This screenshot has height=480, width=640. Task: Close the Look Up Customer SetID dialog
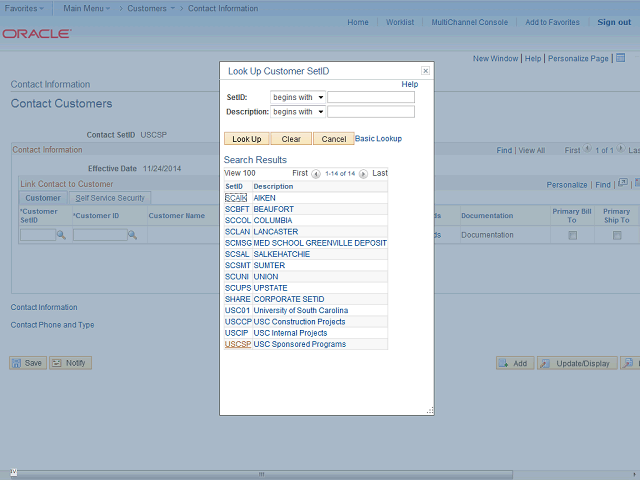pyautogui.click(x=425, y=71)
